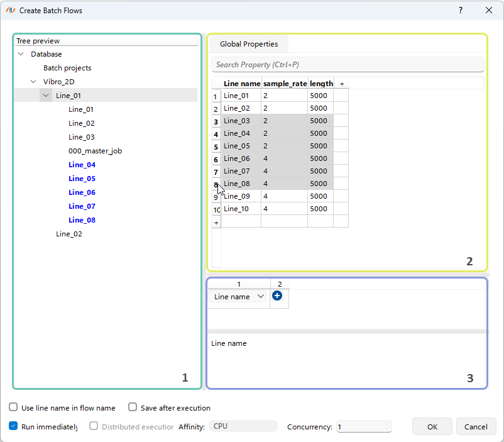Enable 'Save after execution'

tap(133, 407)
